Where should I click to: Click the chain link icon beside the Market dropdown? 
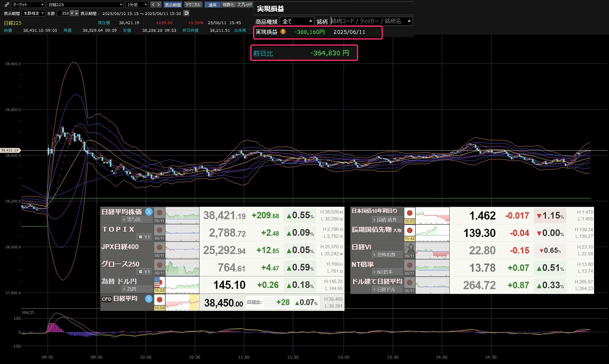[x=7, y=5]
